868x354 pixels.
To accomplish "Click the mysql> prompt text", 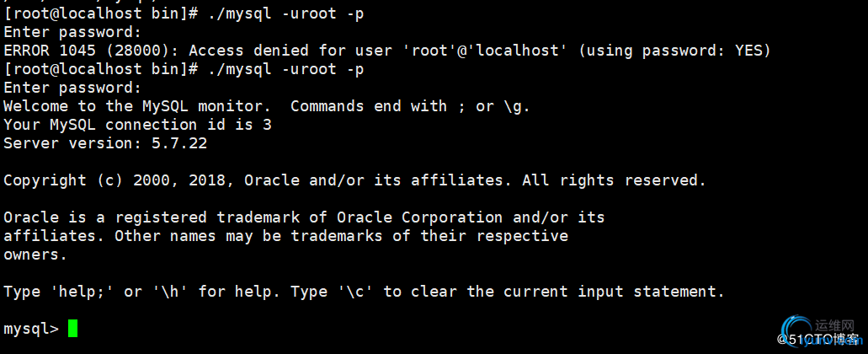I will click(x=31, y=329).
